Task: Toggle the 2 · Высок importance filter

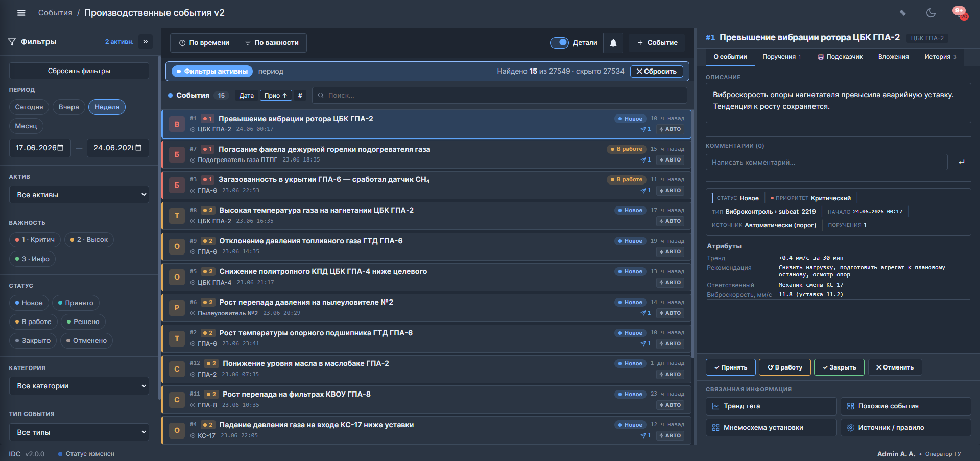Action: (89, 240)
